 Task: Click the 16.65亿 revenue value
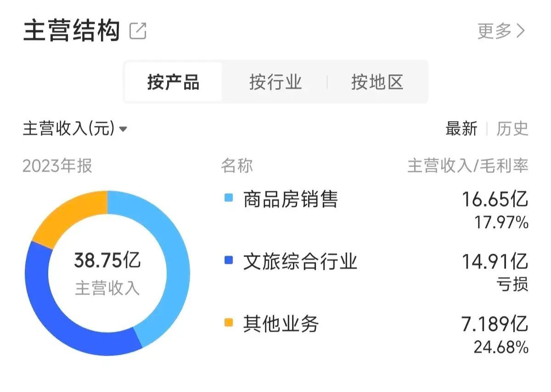(495, 199)
